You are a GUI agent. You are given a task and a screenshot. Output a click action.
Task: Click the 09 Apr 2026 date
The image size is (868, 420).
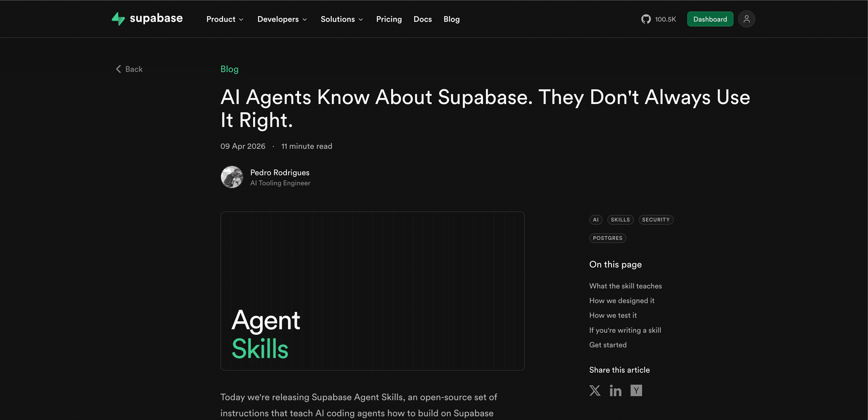(243, 146)
